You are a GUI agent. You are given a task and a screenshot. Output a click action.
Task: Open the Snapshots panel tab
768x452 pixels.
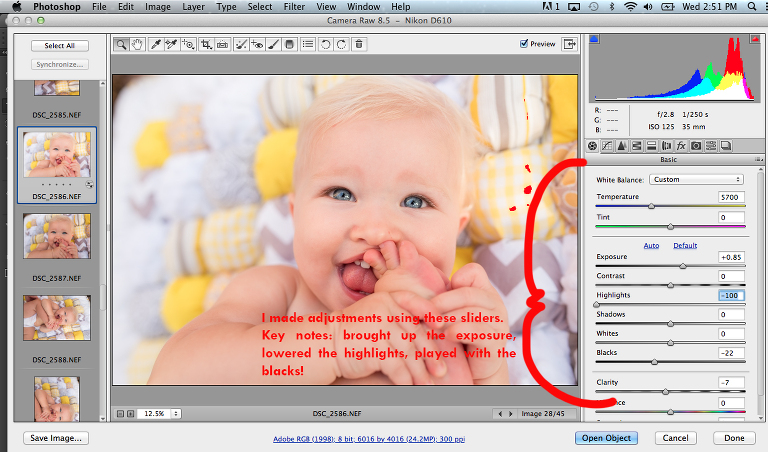[x=726, y=145]
